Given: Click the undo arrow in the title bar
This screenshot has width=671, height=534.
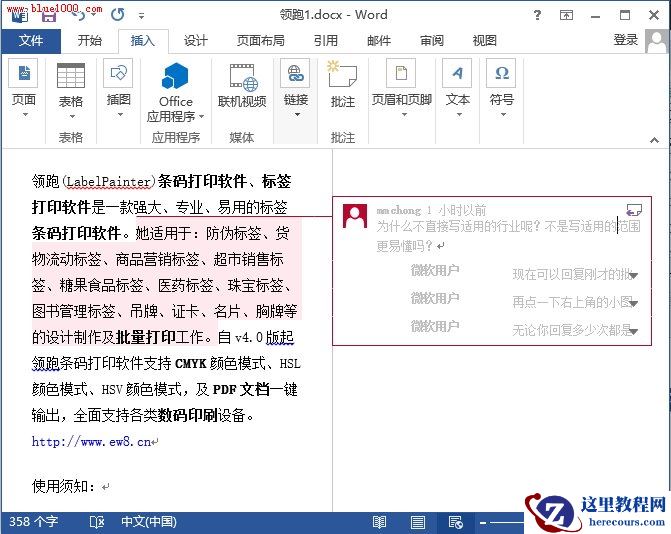Looking at the screenshot, I should pos(79,15).
